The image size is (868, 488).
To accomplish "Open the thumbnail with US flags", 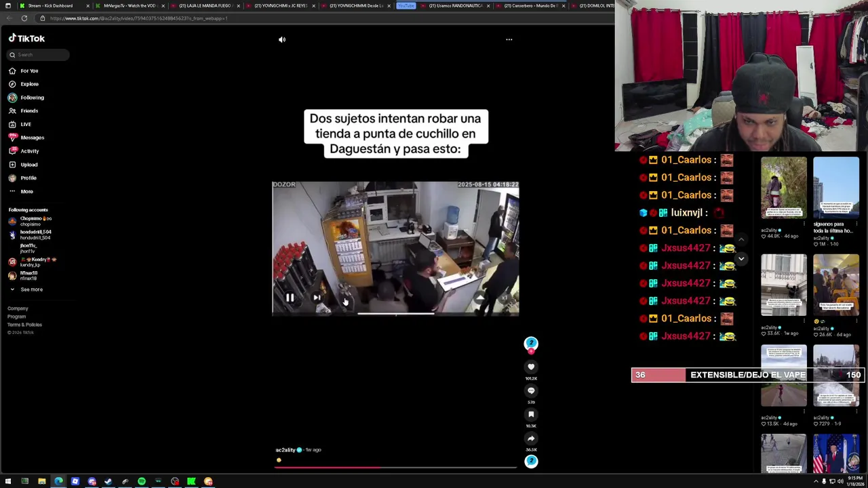I will (x=836, y=453).
